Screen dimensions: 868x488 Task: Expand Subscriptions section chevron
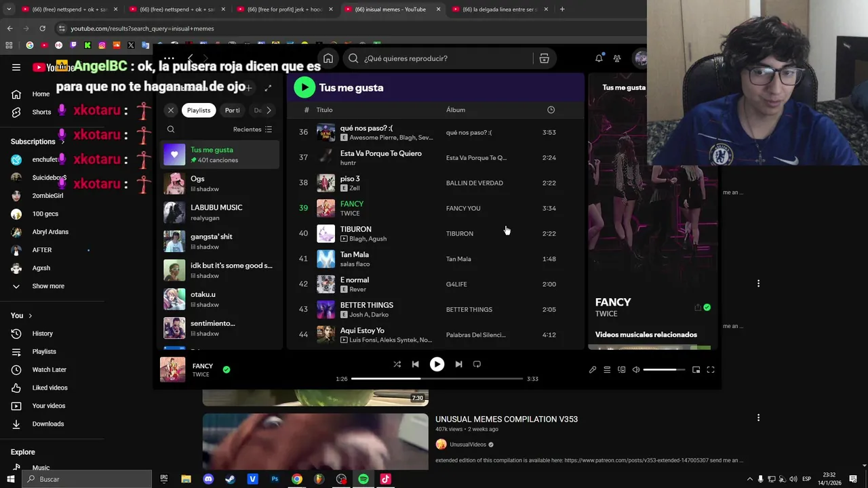[63, 142]
